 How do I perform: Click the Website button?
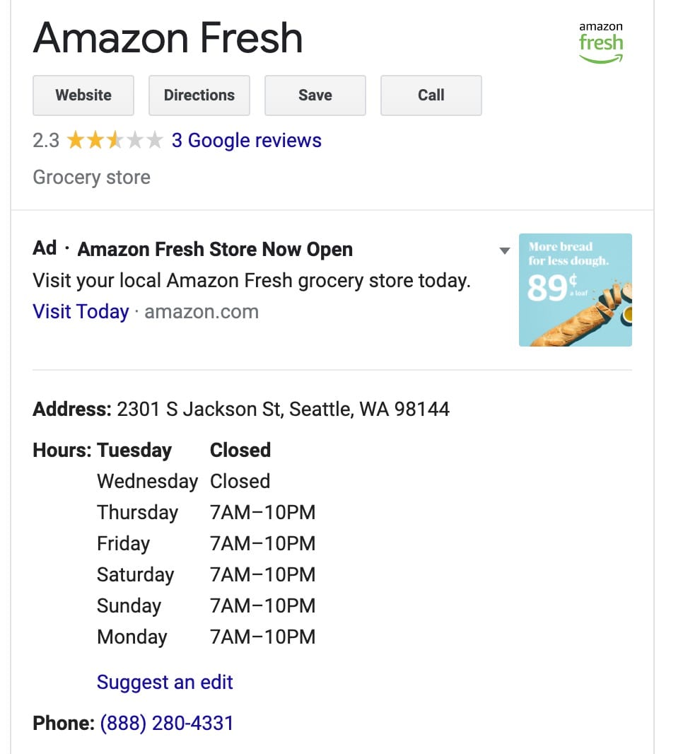(x=83, y=95)
